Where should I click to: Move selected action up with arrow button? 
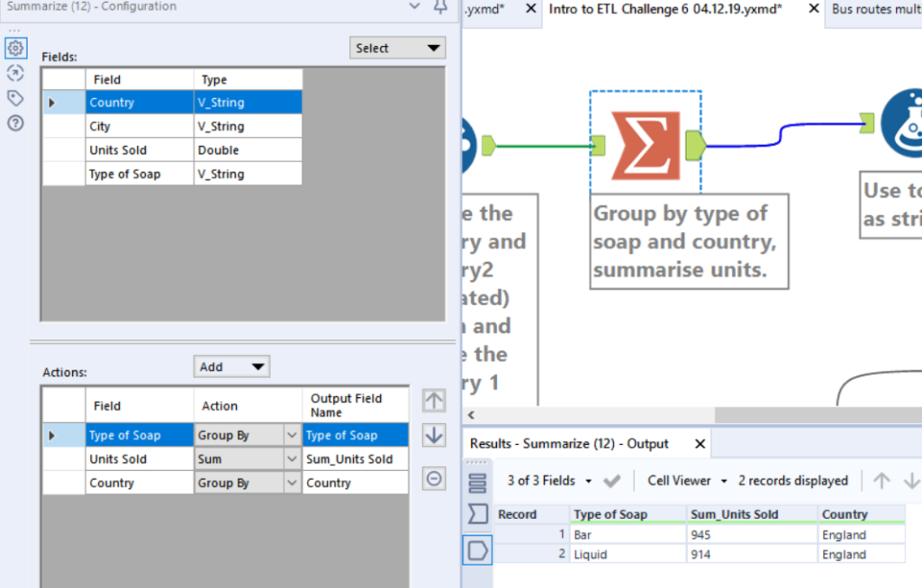pyautogui.click(x=435, y=401)
